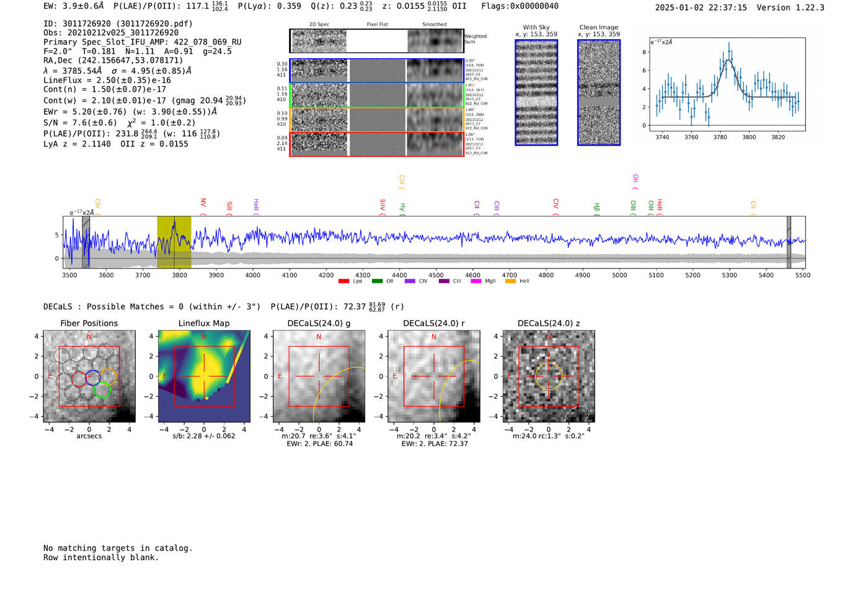Select the green-bordered 2D spectrum fiber row
Image resolution: width=868 pixels, height=591 pixels.
point(376,95)
